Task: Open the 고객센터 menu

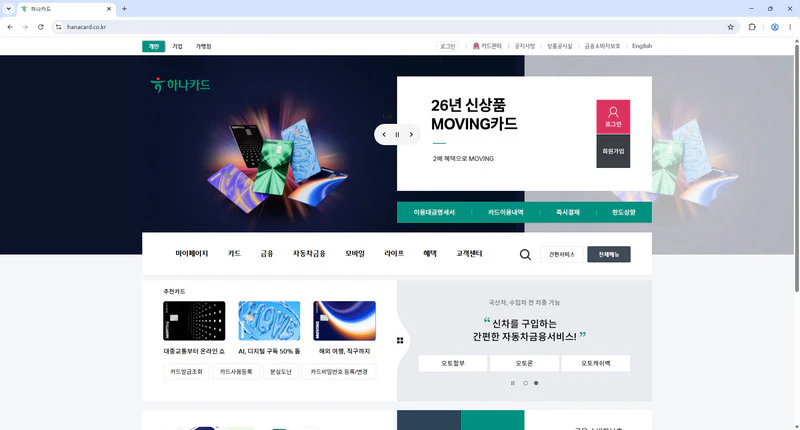Action: [x=469, y=254]
